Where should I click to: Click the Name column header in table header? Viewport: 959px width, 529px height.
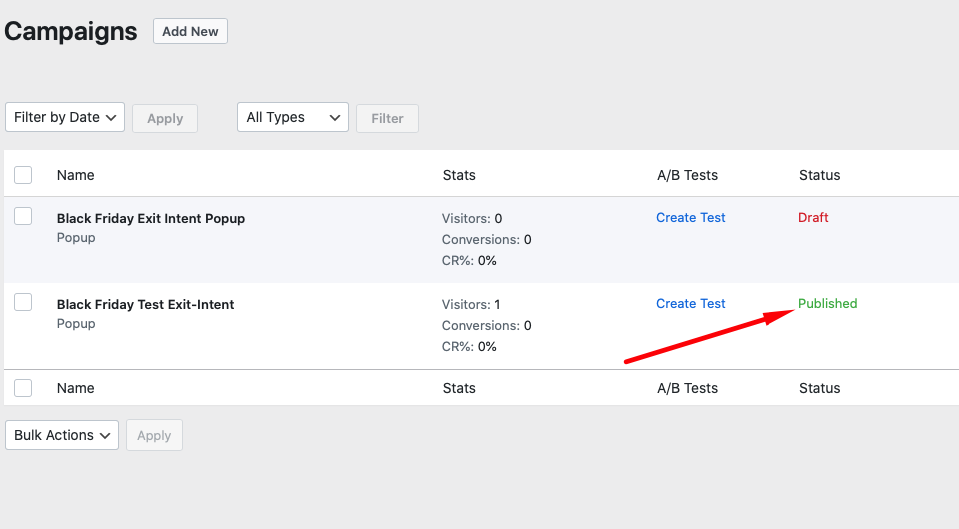(x=75, y=175)
